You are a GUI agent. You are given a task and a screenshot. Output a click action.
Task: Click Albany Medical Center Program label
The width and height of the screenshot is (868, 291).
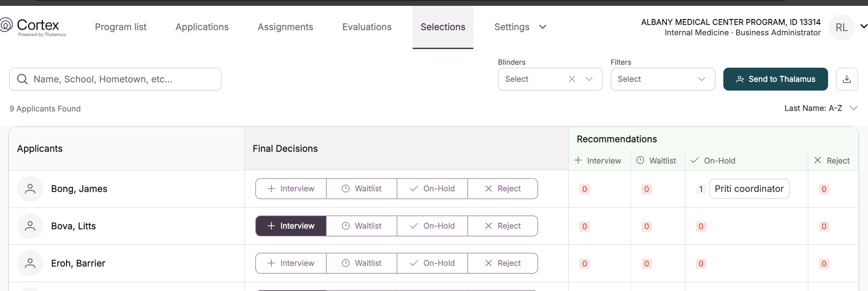coord(731,22)
